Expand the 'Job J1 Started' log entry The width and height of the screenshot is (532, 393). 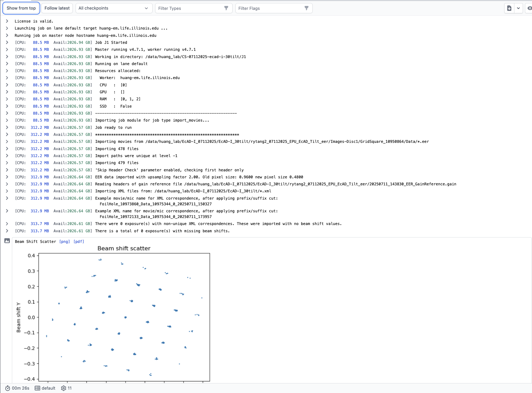(7, 43)
